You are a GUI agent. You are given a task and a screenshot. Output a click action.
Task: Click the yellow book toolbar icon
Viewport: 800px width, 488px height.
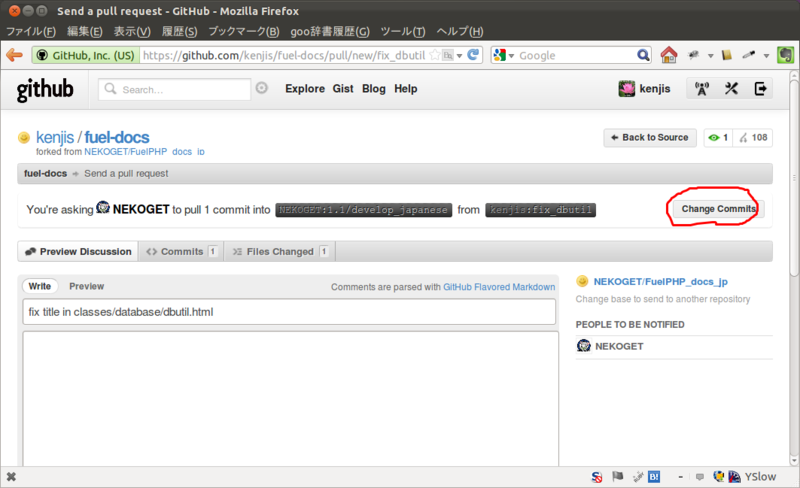coord(727,55)
